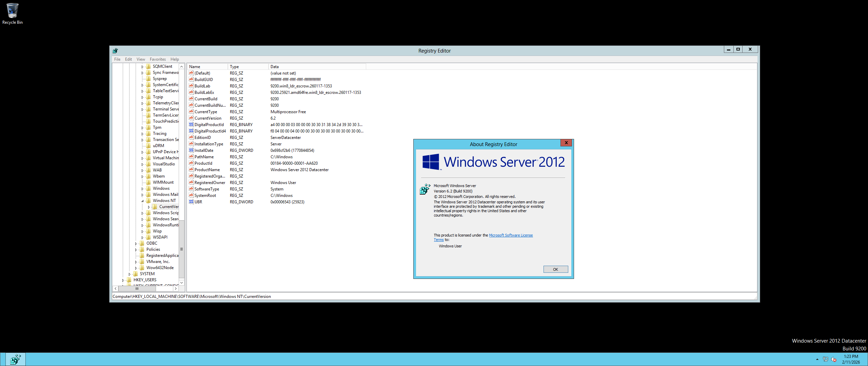Expand the Policies key arrow

tap(136, 250)
